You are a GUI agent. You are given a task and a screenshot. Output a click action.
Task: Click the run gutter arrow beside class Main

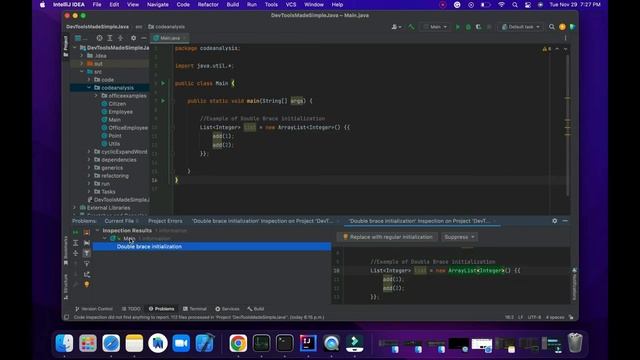click(163, 83)
